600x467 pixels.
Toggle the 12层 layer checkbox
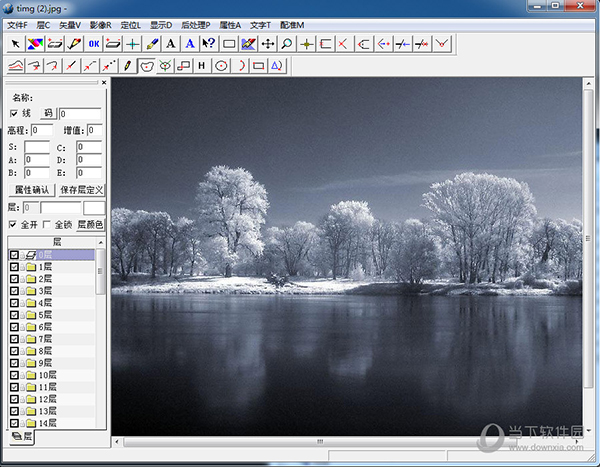(14, 399)
